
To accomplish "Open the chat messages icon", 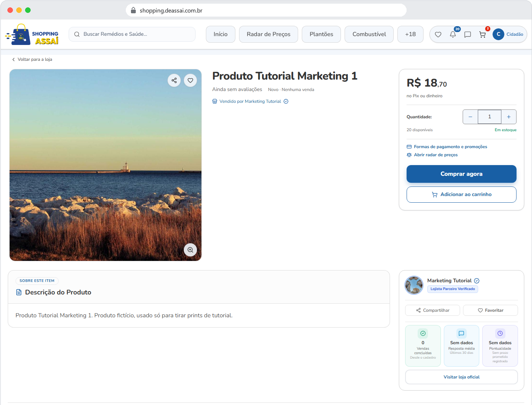I will pyautogui.click(x=467, y=34).
